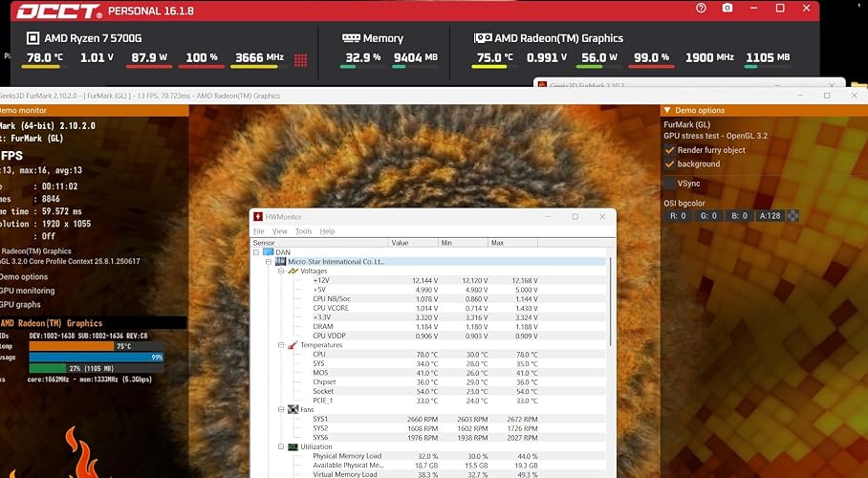Collapse the Utilization tree section
This screenshot has width=868, height=478.
[281, 446]
